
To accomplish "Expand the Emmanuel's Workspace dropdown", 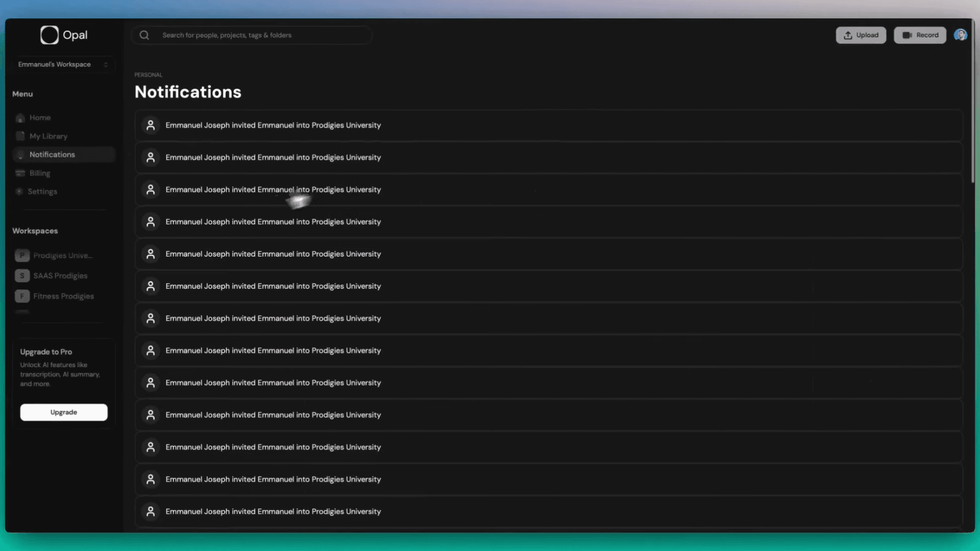I will point(63,64).
